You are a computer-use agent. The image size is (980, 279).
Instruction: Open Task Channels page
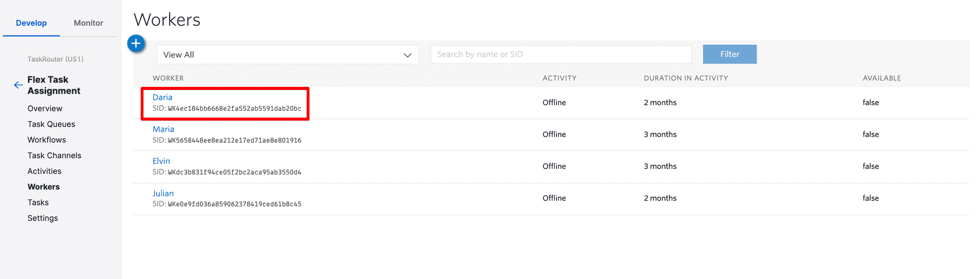point(55,155)
